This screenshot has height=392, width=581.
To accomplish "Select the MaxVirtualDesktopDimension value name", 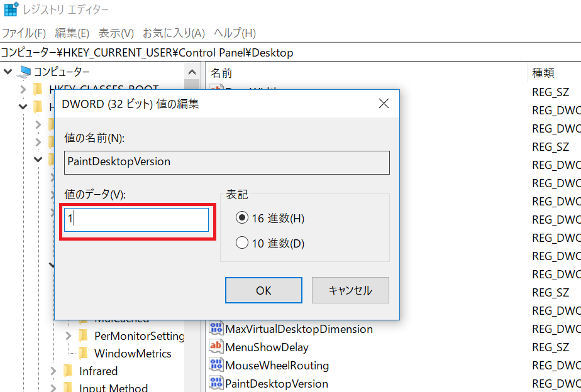I will 299,329.
